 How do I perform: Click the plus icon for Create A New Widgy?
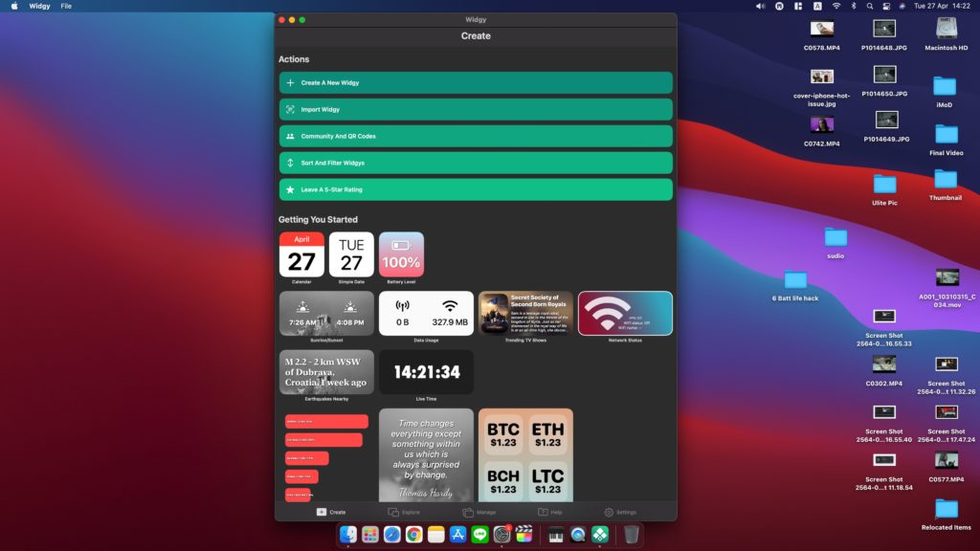pyautogui.click(x=290, y=83)
